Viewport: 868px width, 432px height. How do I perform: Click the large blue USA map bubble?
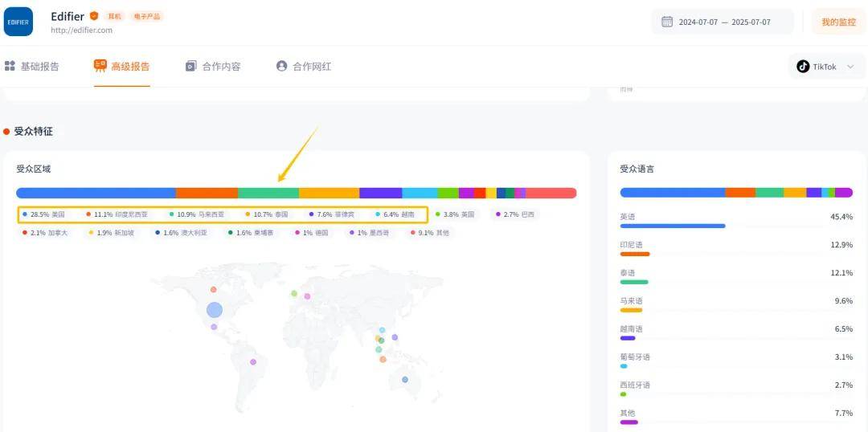(214, 310)
